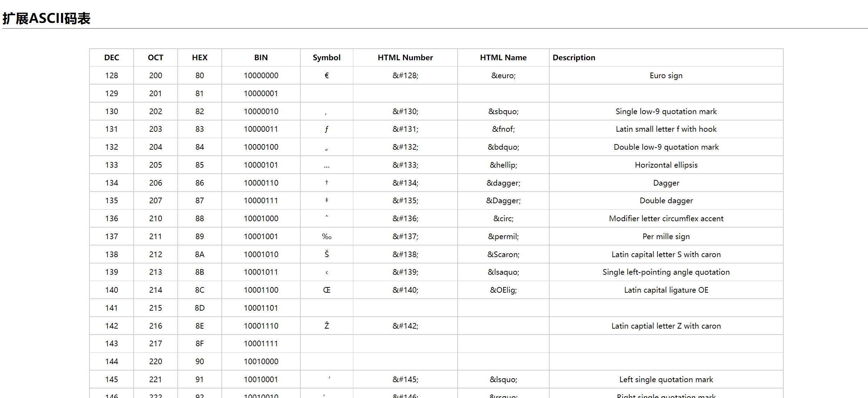The height and width of the screenshot is (398, 868).
Task: Select the &Scaron; HTML name cell
Action: (503, 254)
